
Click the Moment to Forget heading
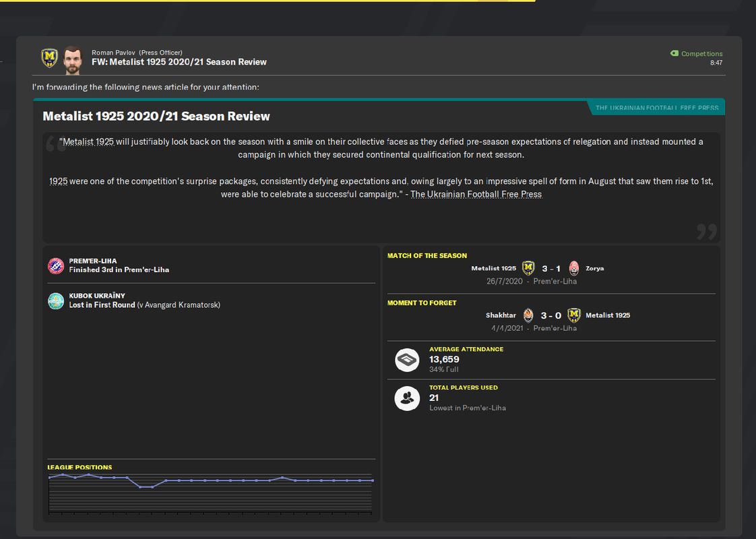pos(422,303)
